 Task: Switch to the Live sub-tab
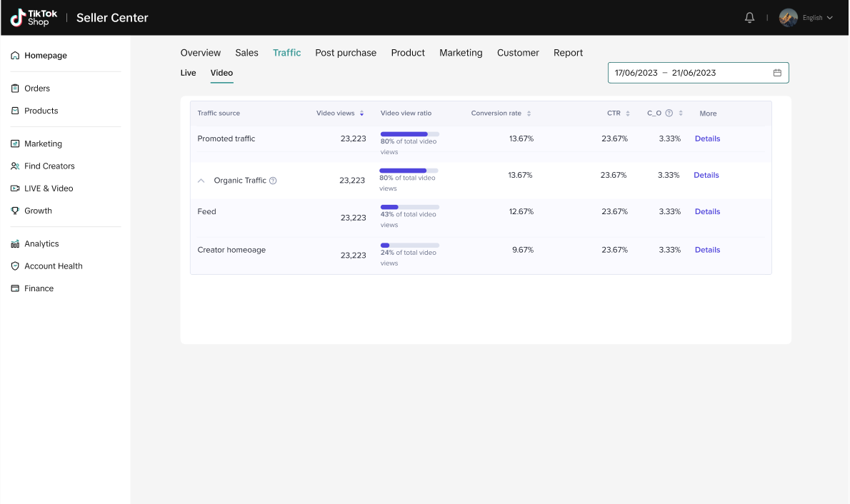point(188,73)
